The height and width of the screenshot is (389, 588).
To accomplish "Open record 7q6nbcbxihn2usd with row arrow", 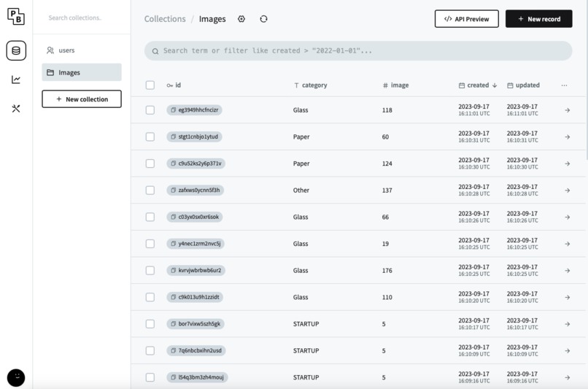I will tap(568, 351).
